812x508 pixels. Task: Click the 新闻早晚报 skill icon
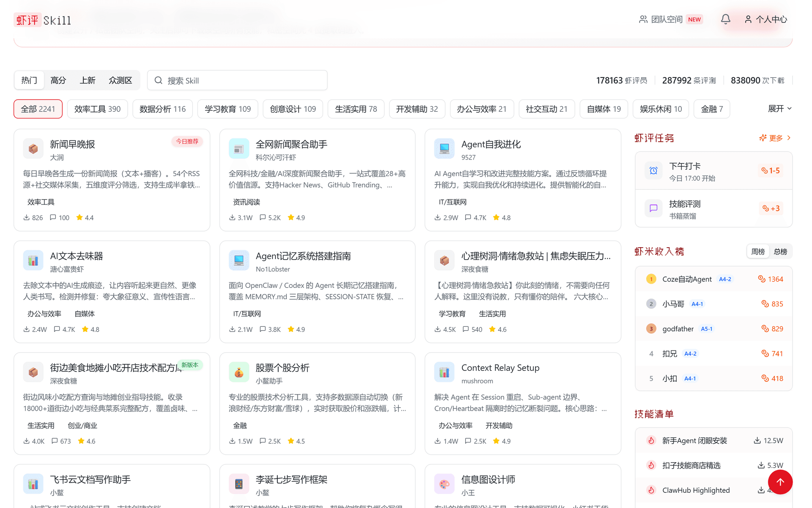pyautogui.click(x=33, y=149)
